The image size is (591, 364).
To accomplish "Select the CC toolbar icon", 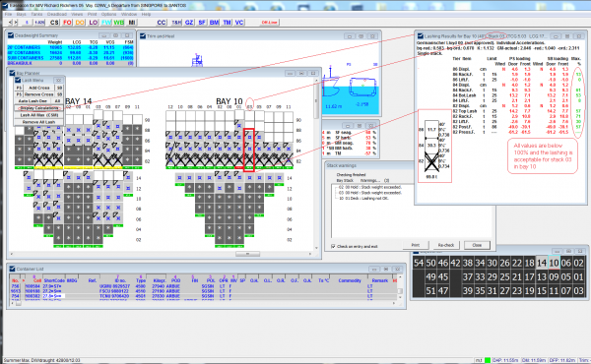I will coord(162,23).
